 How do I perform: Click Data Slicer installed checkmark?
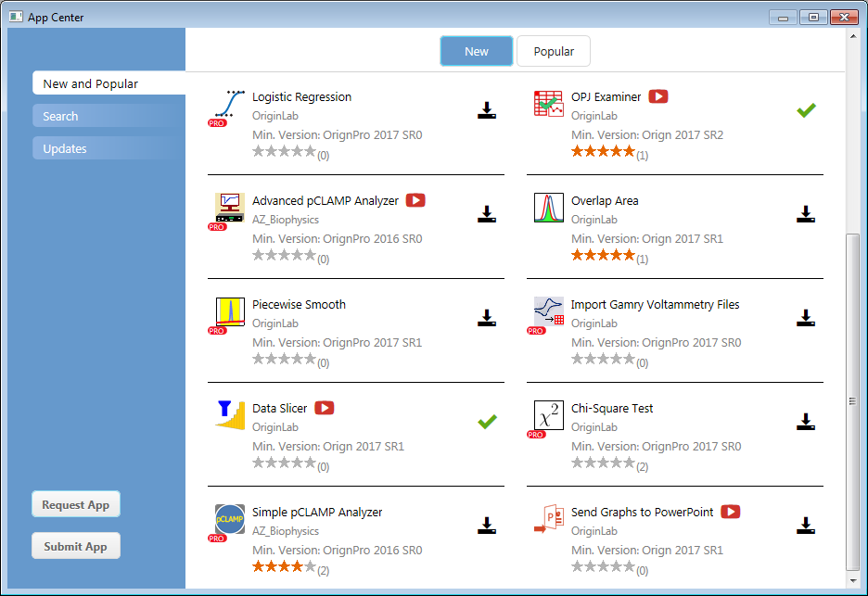click(x=487, y=422)
